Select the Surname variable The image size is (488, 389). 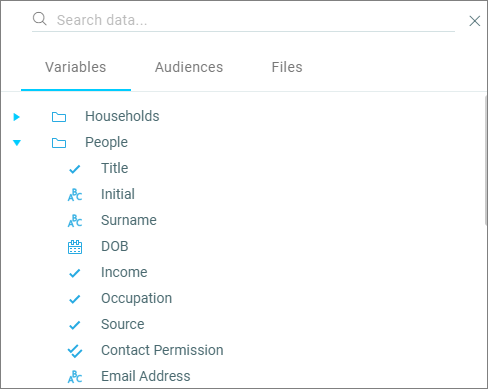pyautogui.click(x=129, y=220)
